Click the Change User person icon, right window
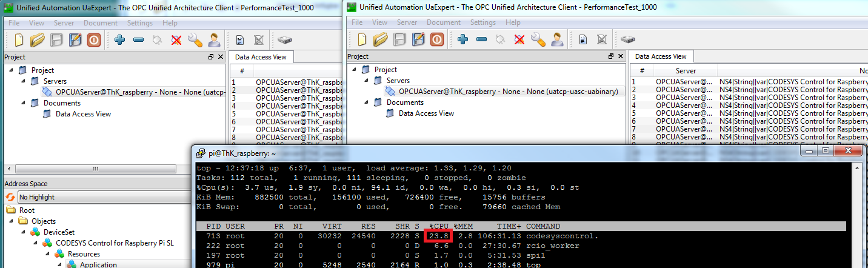Viewport: 868px width, 268px height. pos(556,40)
